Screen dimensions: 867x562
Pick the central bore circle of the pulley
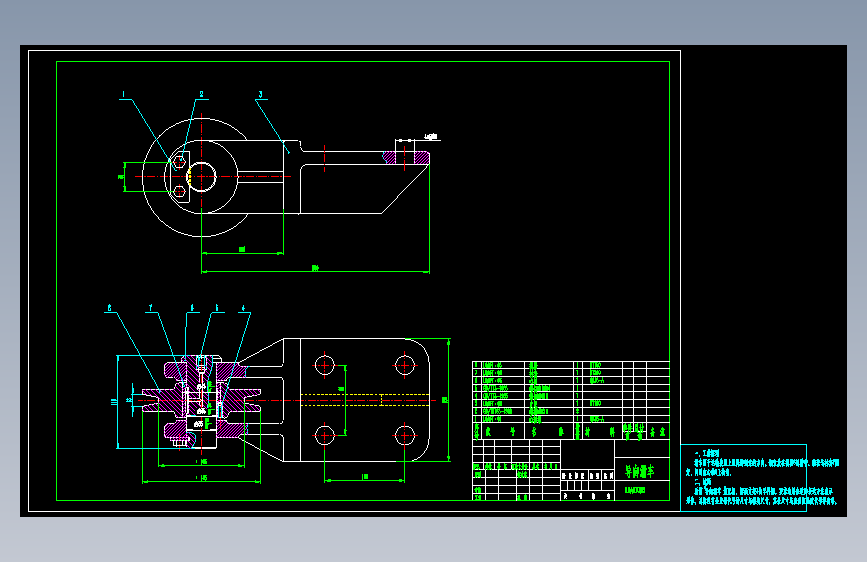201,176
